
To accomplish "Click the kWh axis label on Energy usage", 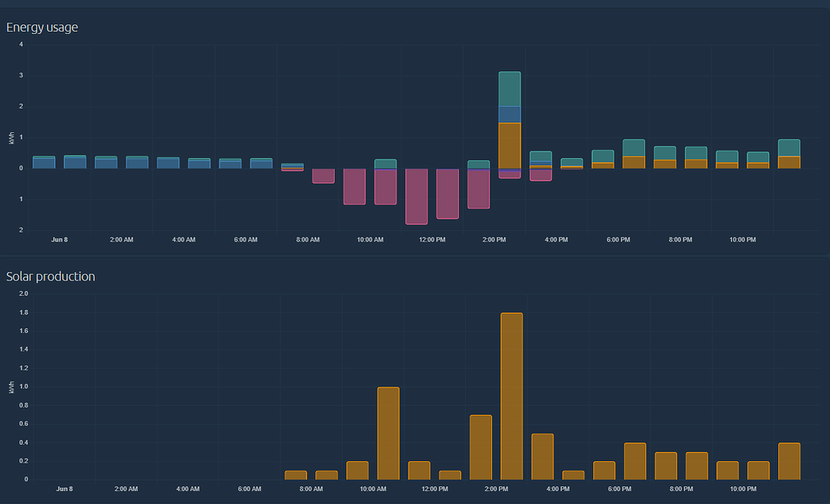I will (10, 138).
